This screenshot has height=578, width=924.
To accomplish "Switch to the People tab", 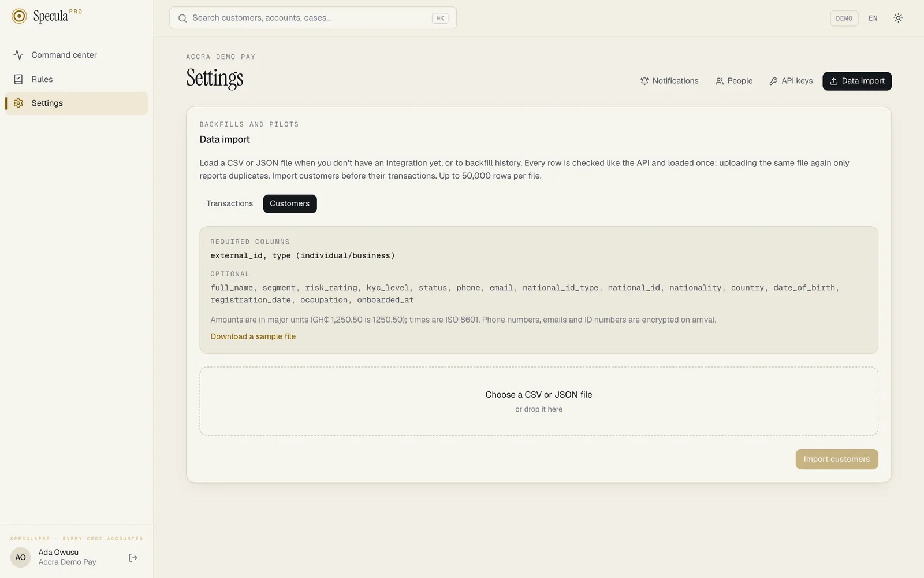I will click(734, 81).
